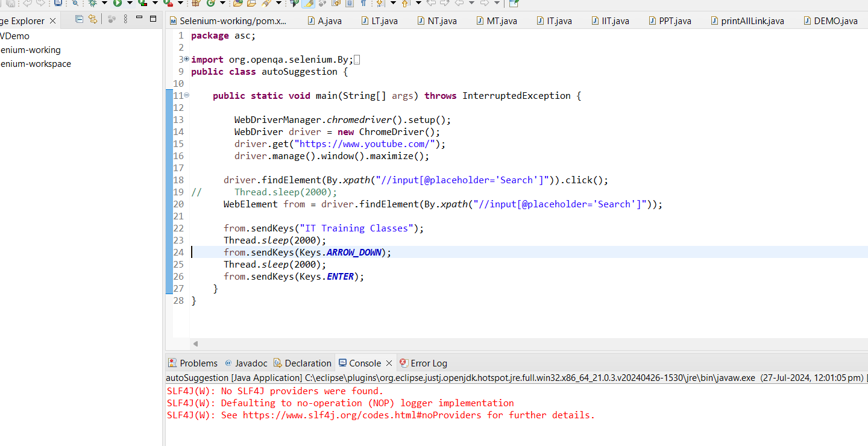Run the autoSuggestion application with green Run icon
This screenshot has height=446, width=868.
(x=117, y=4)
